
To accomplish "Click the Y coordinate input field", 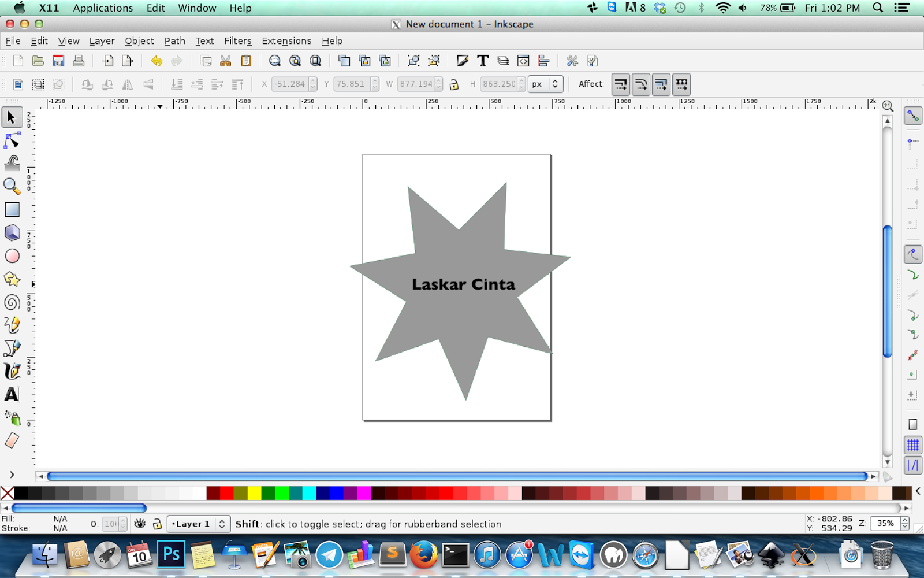I will pyautogui.click(x=352, y=84).
